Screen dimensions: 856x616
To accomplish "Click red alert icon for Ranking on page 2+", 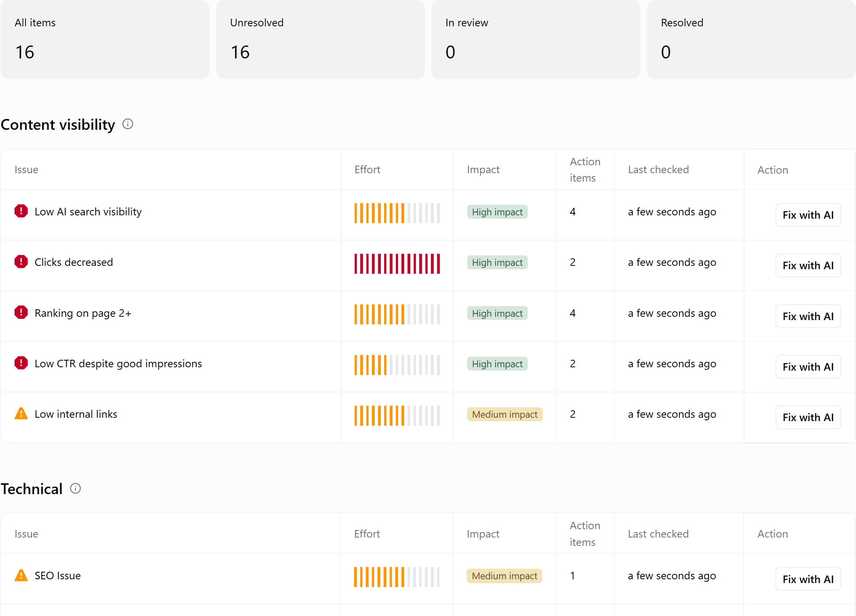I will 21,312.
